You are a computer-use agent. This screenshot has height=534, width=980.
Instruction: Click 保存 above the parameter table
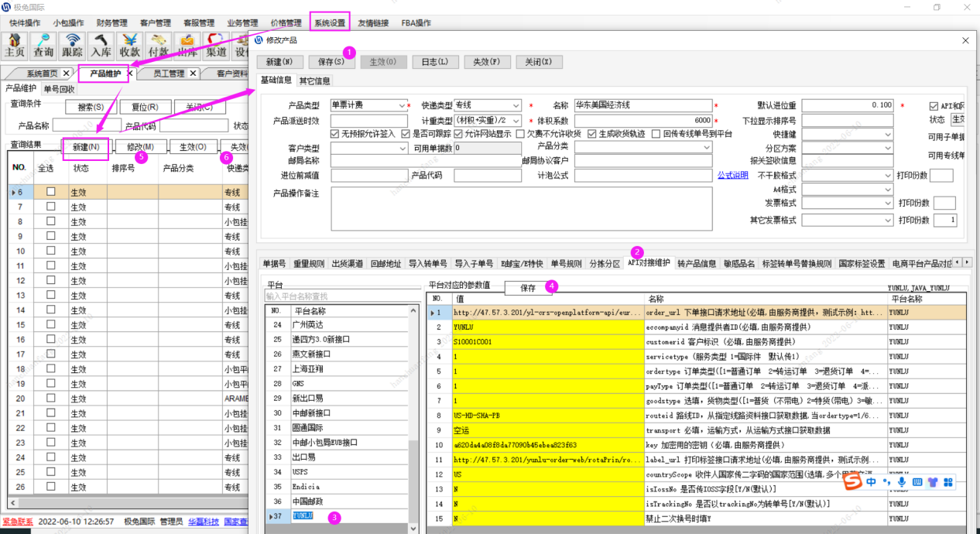click(528, 288)
